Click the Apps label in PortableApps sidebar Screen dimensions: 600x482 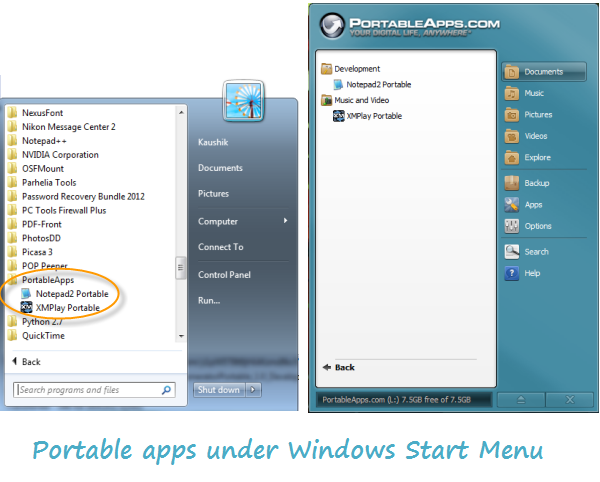coord(533,205)
